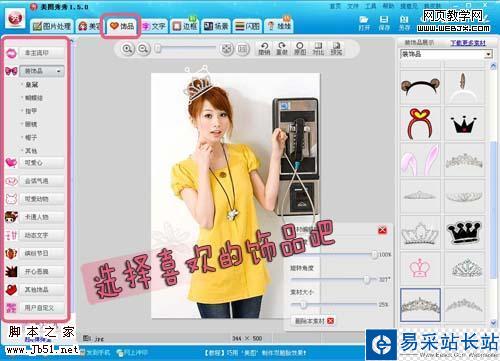500x361 pixels.
Task: Select the 饰品 tab
Action: [122, 26]
